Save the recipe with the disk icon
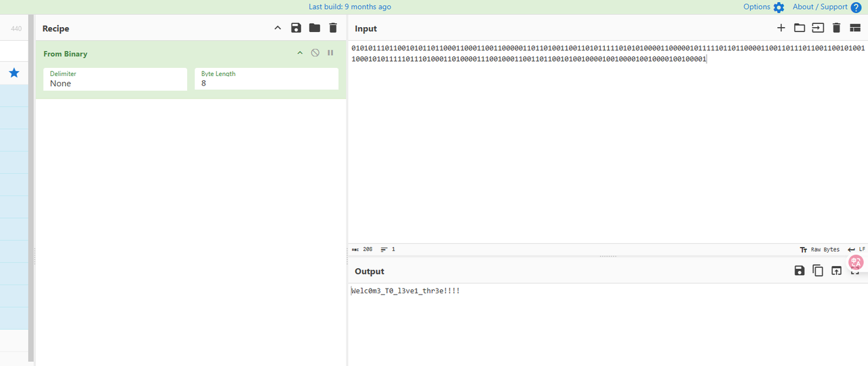 tap(296, 28)
